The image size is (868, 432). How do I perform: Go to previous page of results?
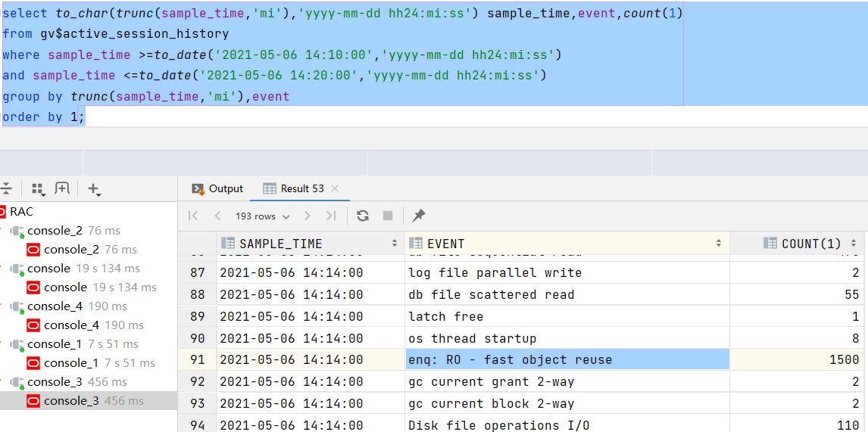click(x=217, y=216)
